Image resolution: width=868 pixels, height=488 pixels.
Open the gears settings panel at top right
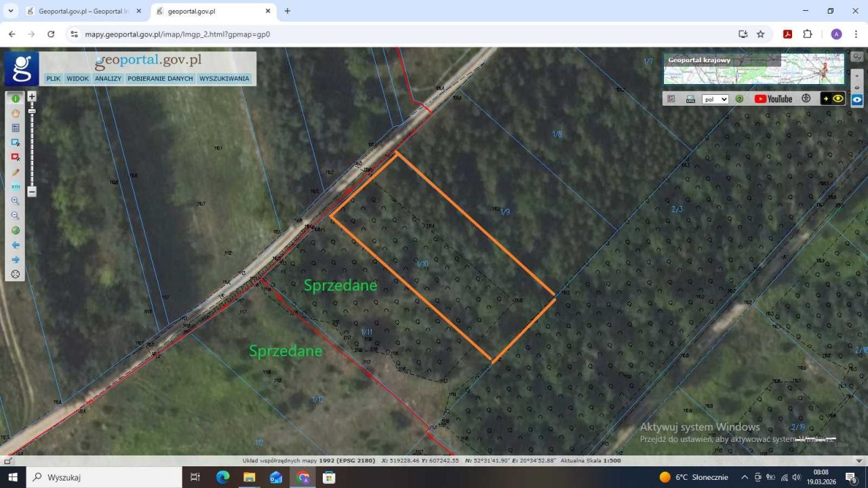pyautogui.click(x=857, y=57)
